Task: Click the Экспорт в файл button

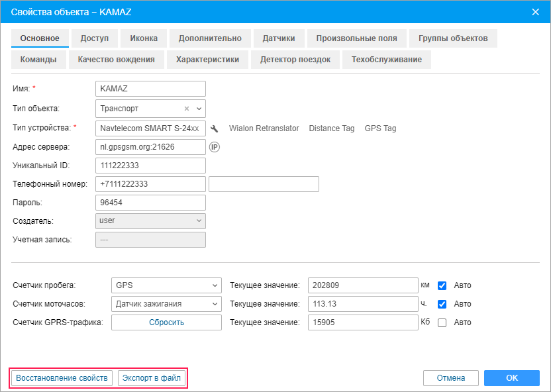Action: [x=152, y=378]
